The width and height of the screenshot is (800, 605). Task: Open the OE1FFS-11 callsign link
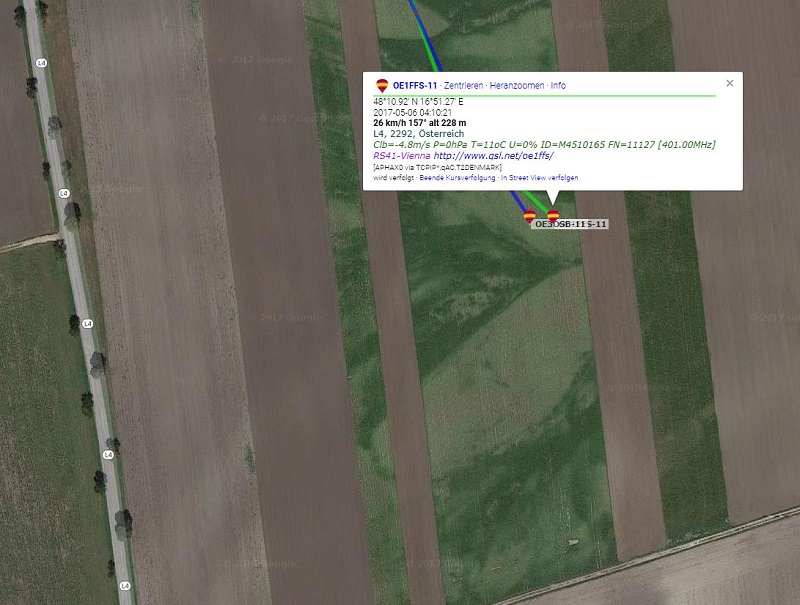(415, 86)
